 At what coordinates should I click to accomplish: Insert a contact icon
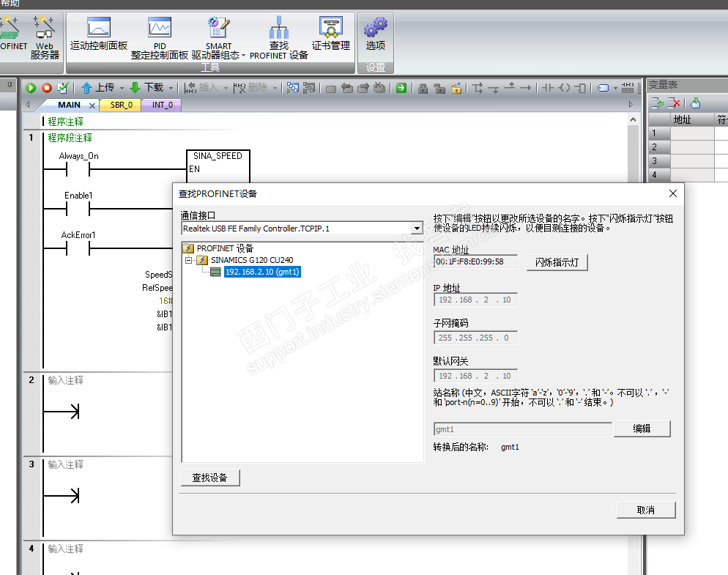[548, 88]
